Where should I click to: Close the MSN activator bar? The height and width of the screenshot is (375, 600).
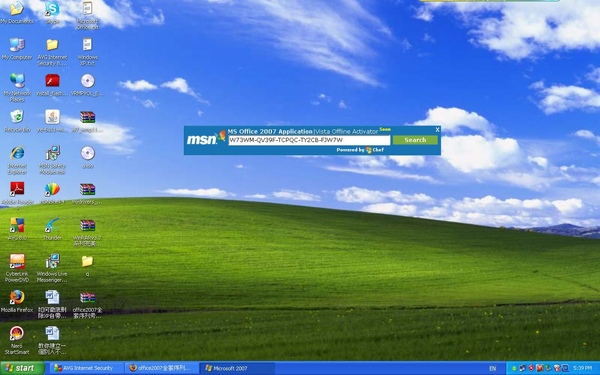(437, 130)
